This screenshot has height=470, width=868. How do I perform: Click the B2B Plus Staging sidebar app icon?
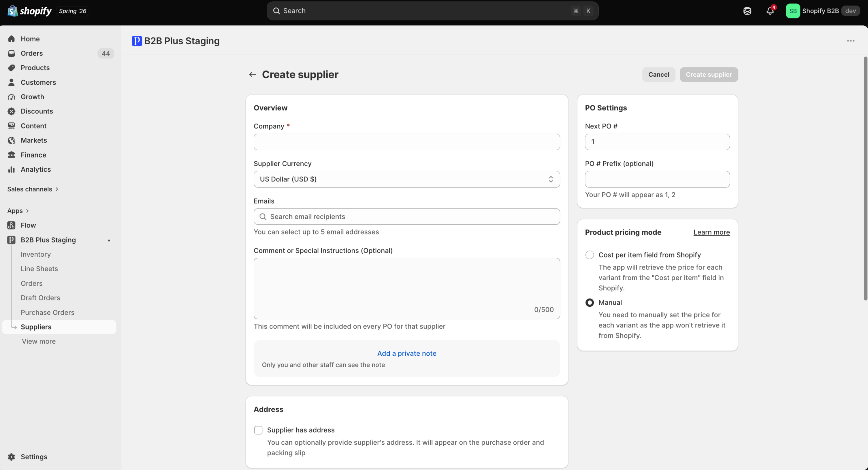12,240
